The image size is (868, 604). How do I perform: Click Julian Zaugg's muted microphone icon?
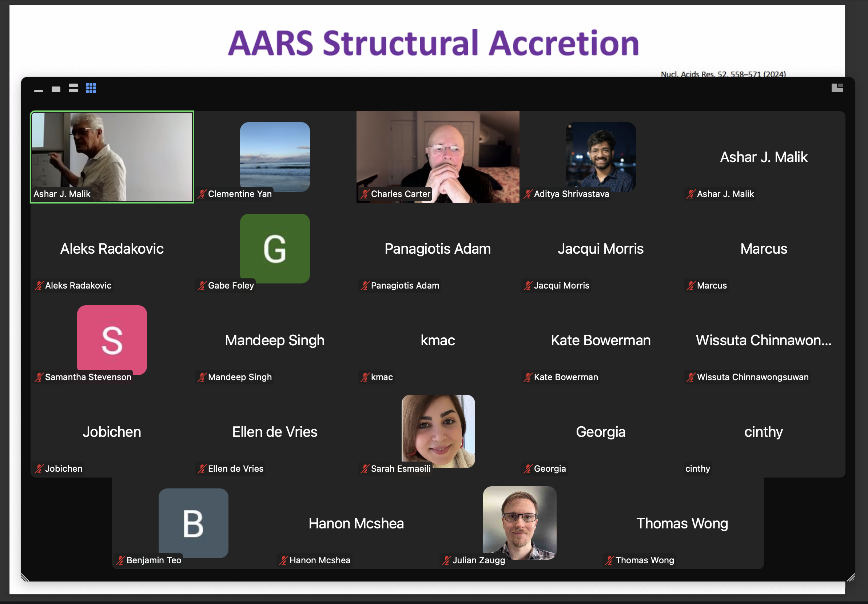pos(447,560)
